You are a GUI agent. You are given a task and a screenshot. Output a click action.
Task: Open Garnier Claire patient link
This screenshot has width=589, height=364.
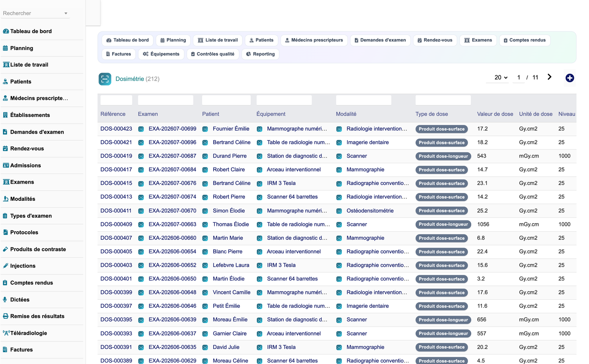pyautogui.click(x=229, y=333)
